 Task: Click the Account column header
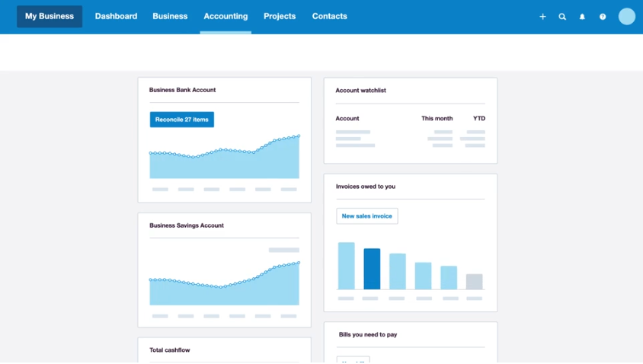(347, 119)
